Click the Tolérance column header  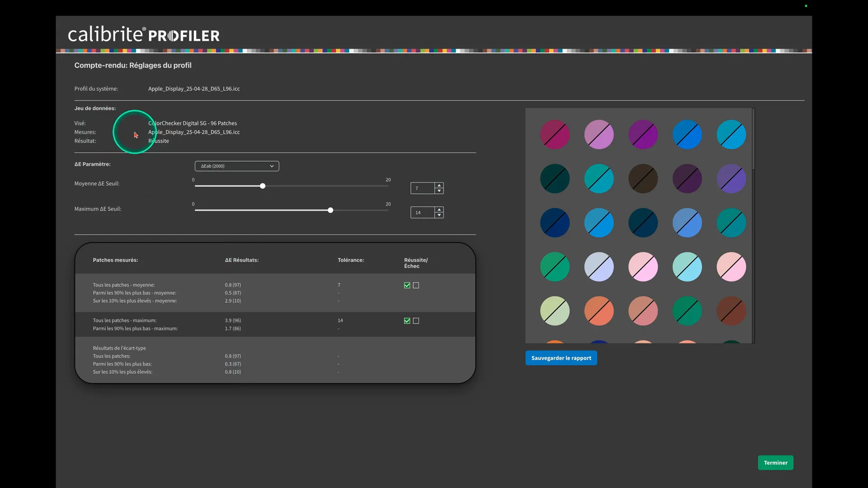click(351, 260)
